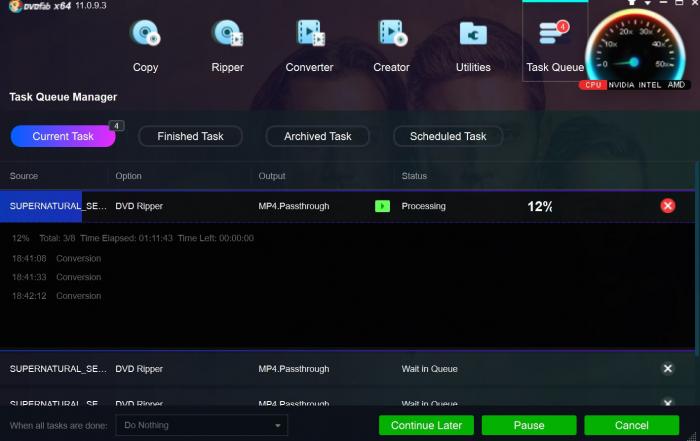The image size is (700, 441).
Task: Select the CPU acceleration indicator
Action: pos(593,85)
